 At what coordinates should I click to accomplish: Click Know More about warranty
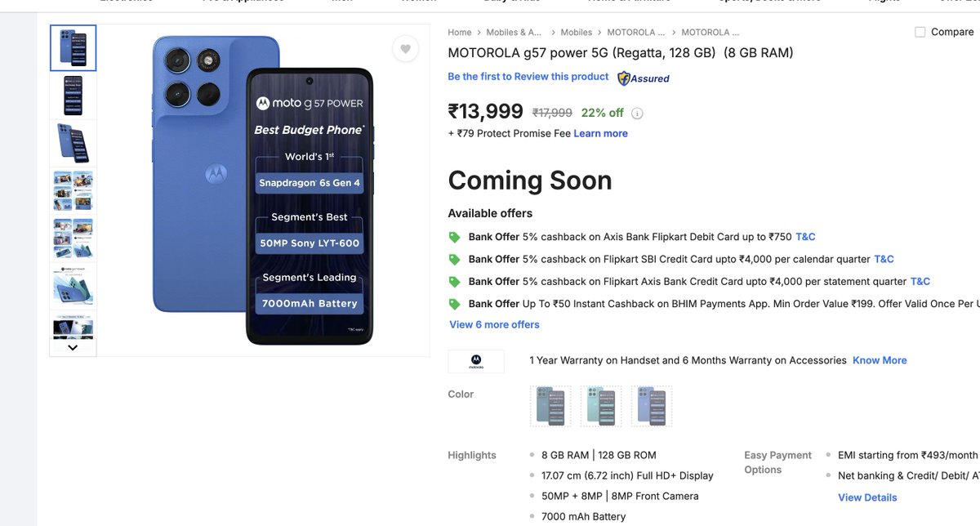(880, 360)
